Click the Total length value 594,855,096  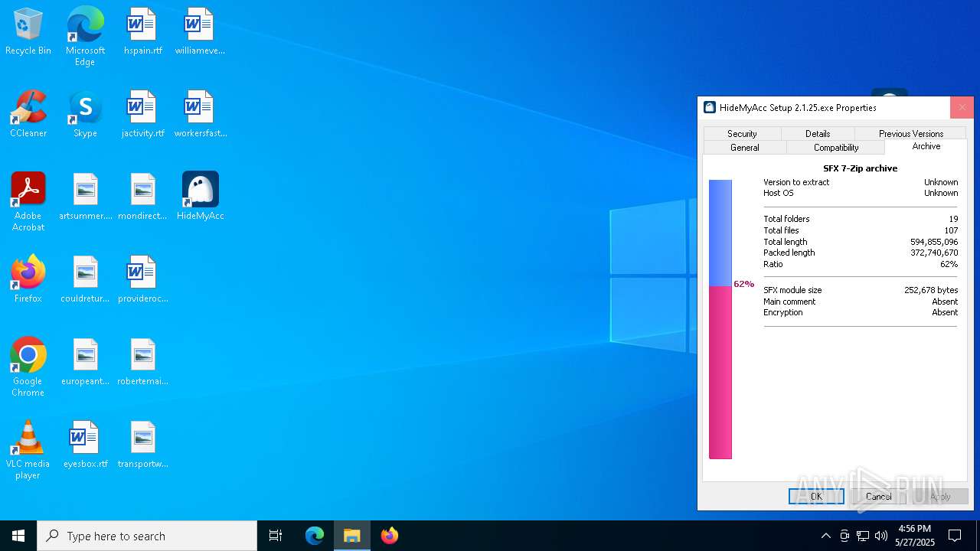(x=934, y=242)
